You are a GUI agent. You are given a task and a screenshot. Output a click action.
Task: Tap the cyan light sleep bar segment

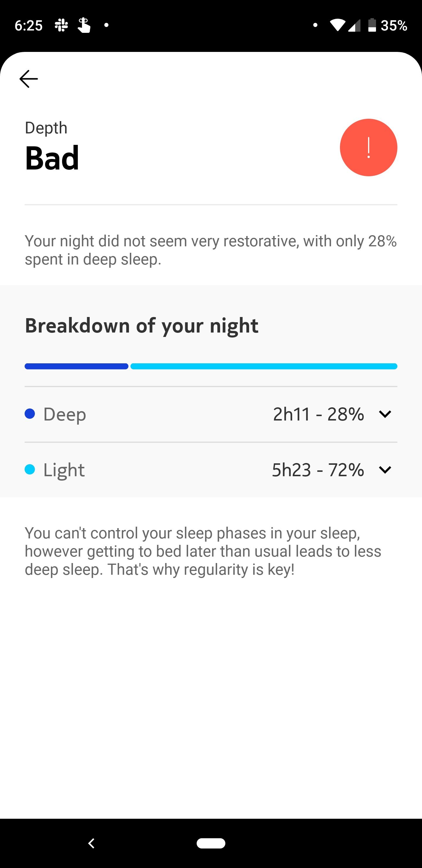click(264, 366)
